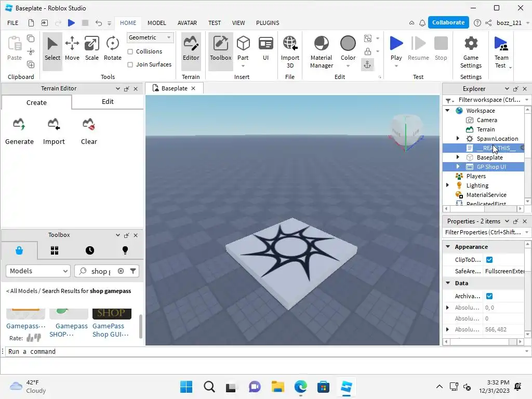Click the Paste button
The height and width of the screenshot is (399, 532).
pyautogui.click(x=14, y=48)
